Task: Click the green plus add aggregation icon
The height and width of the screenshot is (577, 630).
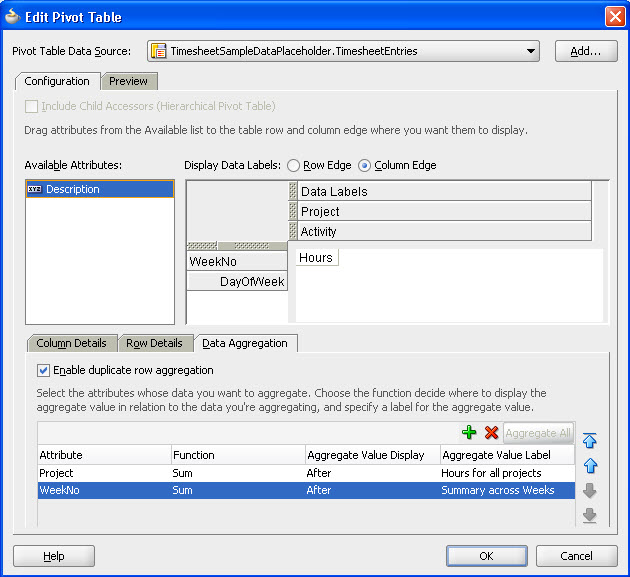Action: tap(469, 433)
